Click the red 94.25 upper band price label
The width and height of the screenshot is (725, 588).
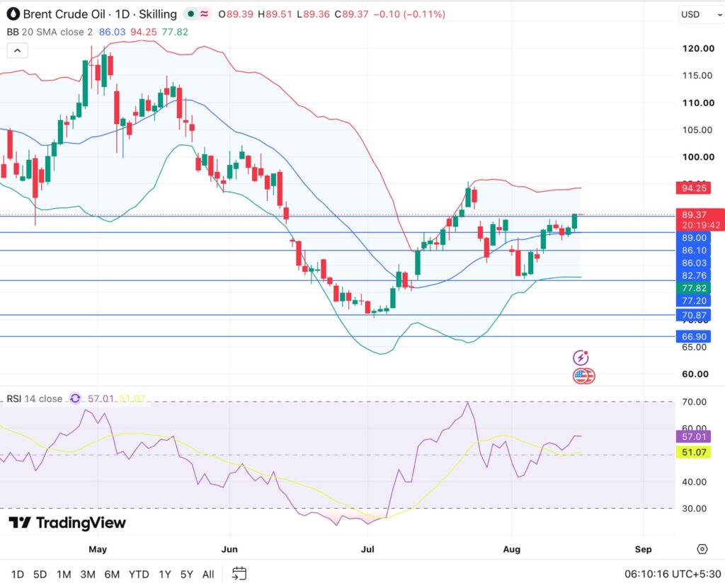coord(694,188)
